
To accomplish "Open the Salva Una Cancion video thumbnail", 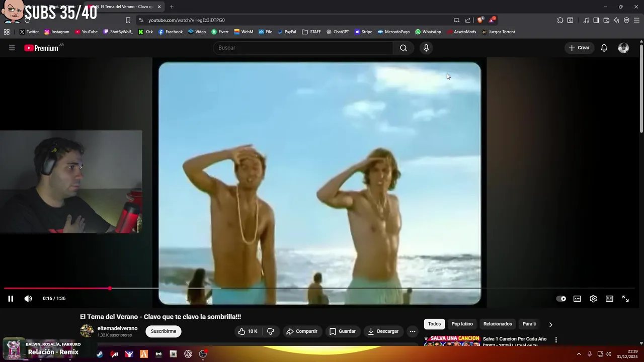I will click(x=452, y=341).
